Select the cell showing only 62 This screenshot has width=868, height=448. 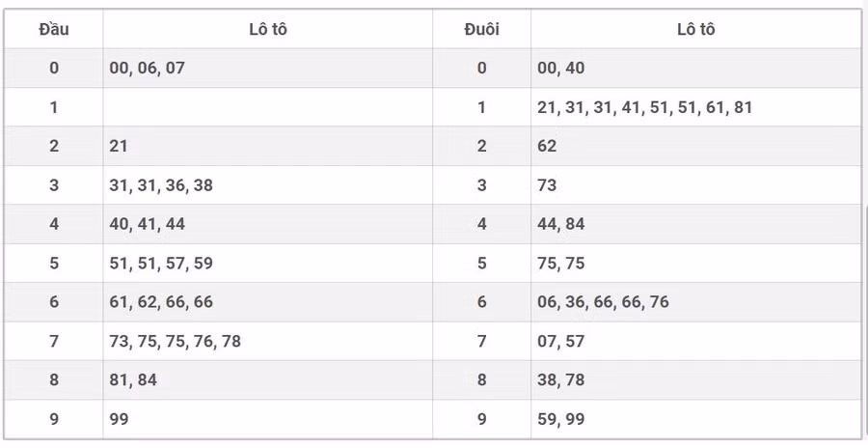[548, 146]
